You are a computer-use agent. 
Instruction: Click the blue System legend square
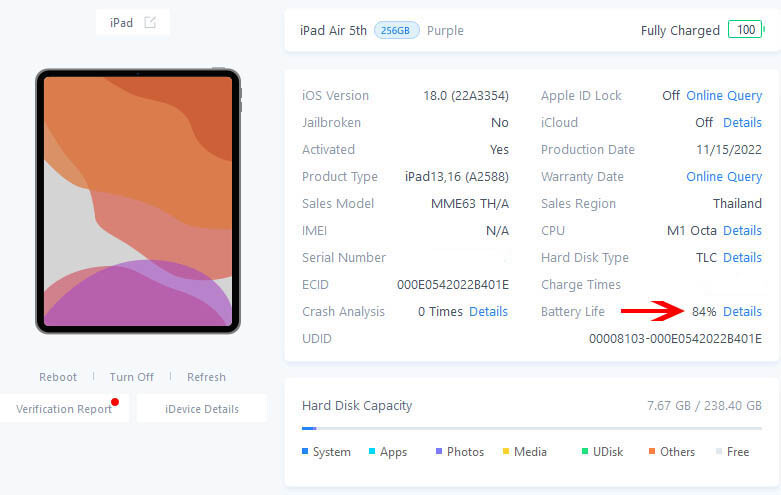point(305,452)
